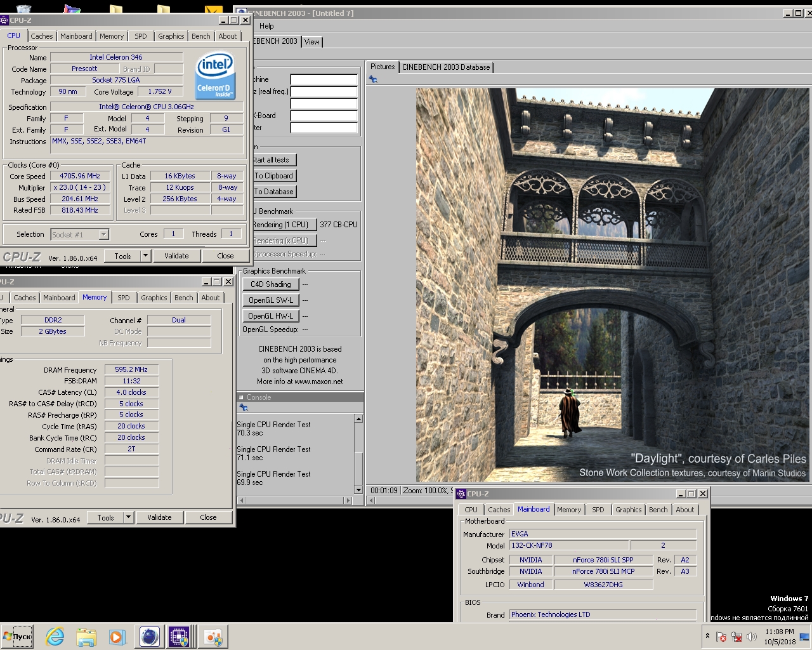Click Tools button in CPU-Z CPU window
This screenshot has height=650, width=812.
click(123, 256)
